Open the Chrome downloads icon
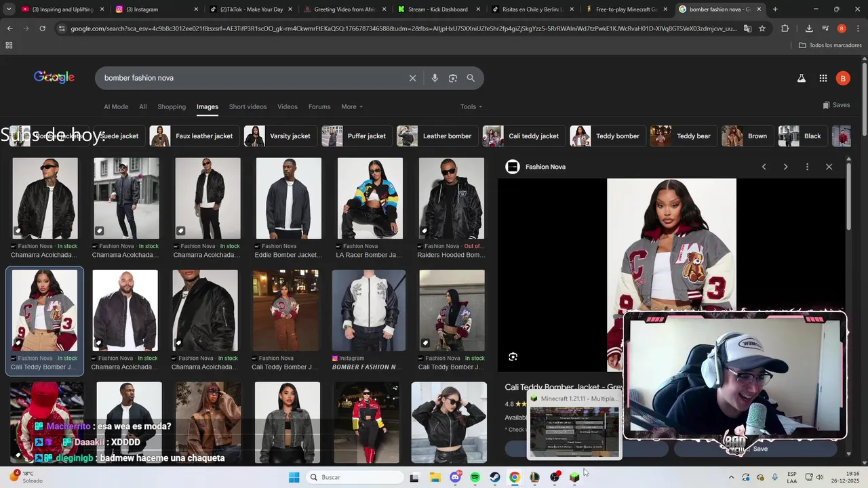Viewport: 868px width, 488px height. [x=809, y=28]
